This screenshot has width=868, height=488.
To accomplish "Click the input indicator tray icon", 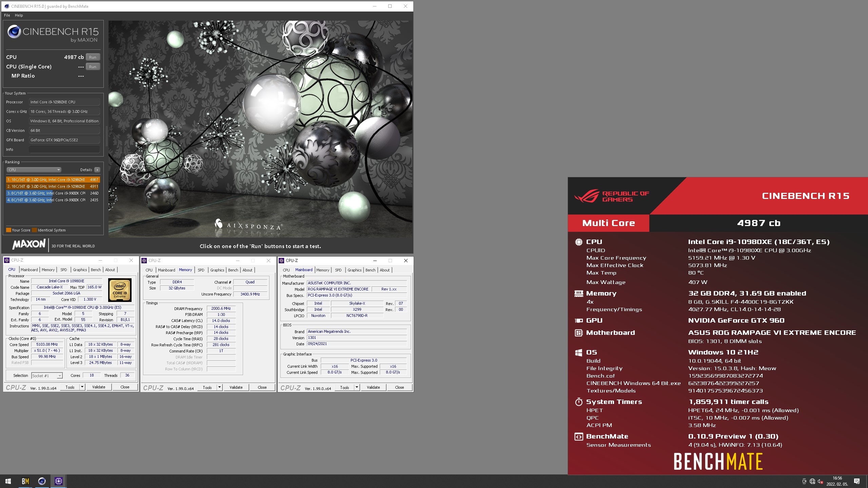I will point(804,481).
